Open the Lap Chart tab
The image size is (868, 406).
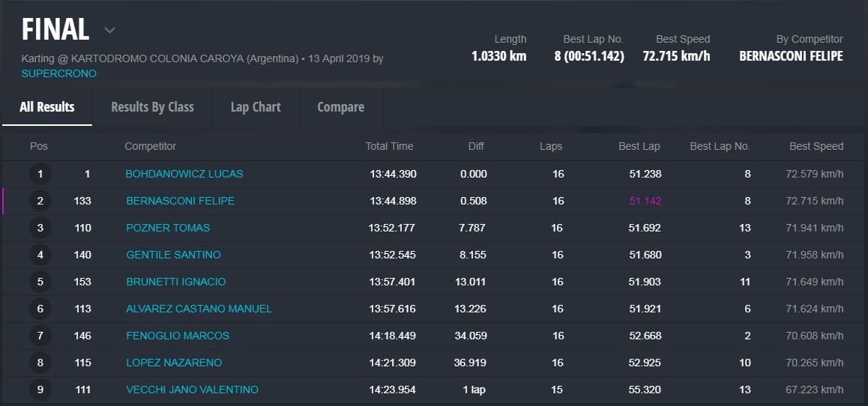coord(256,107)
